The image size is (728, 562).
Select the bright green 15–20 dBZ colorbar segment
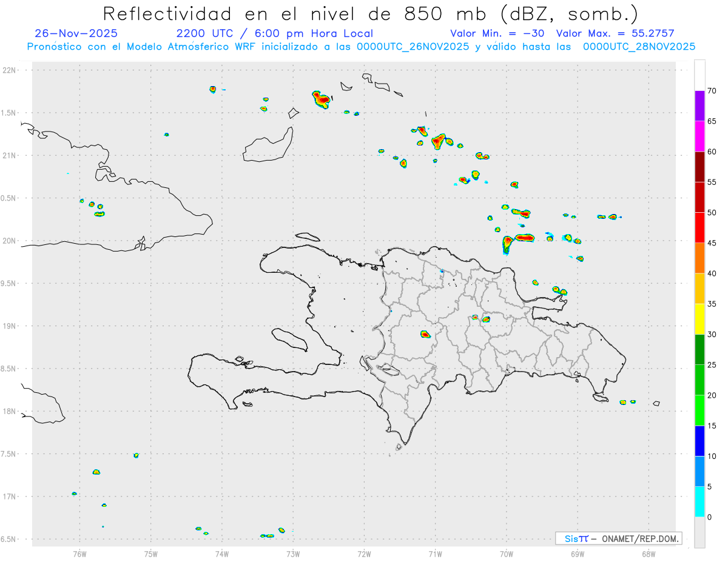click(699, 410)
